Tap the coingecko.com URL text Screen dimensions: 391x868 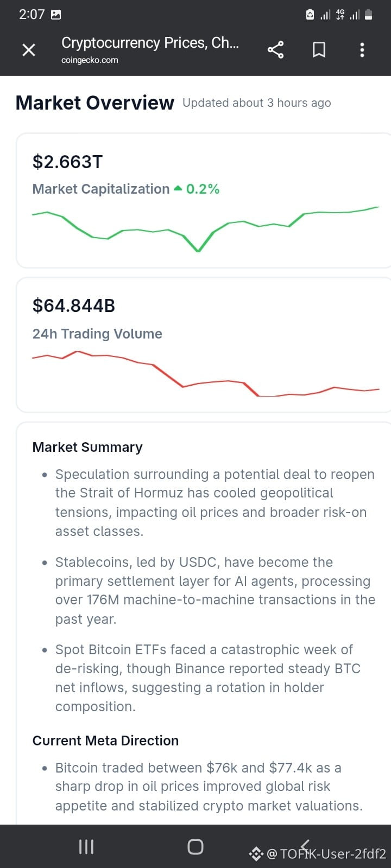coord(90,60)
